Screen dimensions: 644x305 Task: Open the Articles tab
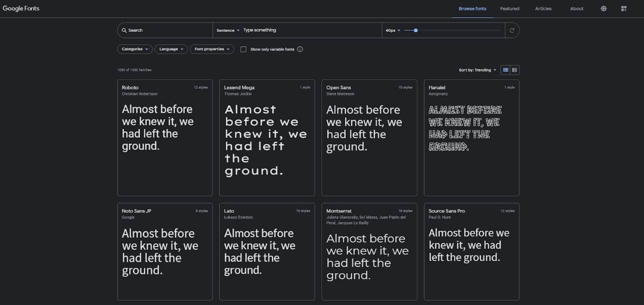pos(543,8)
